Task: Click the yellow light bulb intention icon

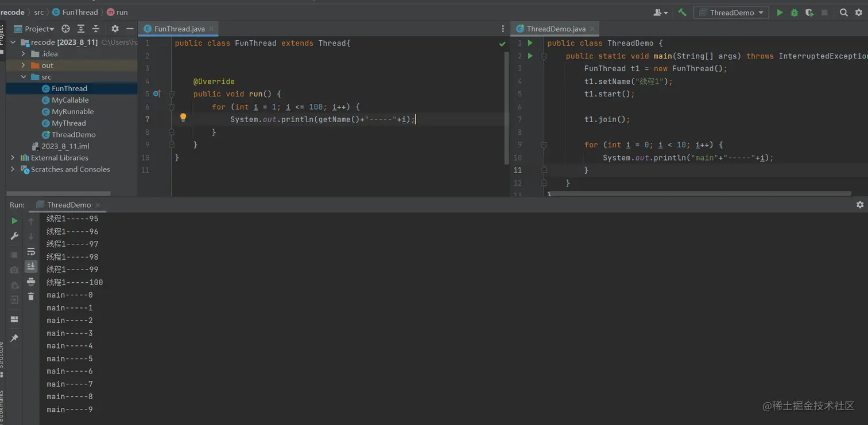Action: click(183, 118)
